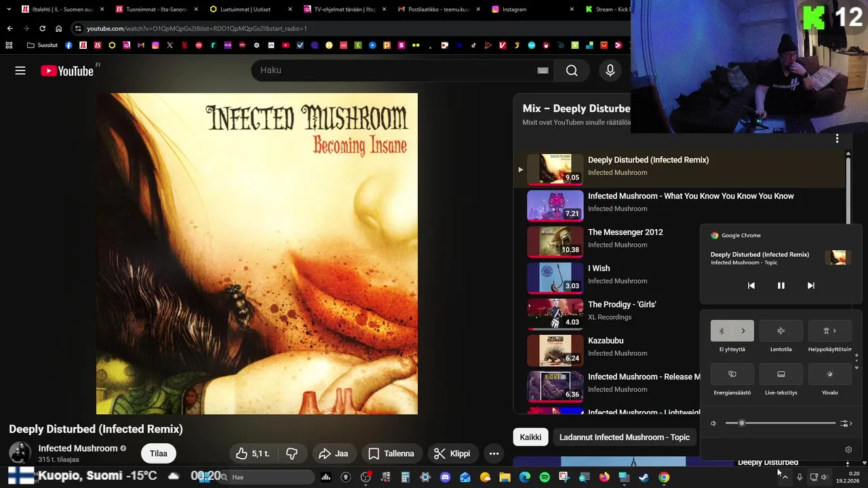Toggle Yövalo night light
The image size is (868, 488).
[x=830, y=374]
